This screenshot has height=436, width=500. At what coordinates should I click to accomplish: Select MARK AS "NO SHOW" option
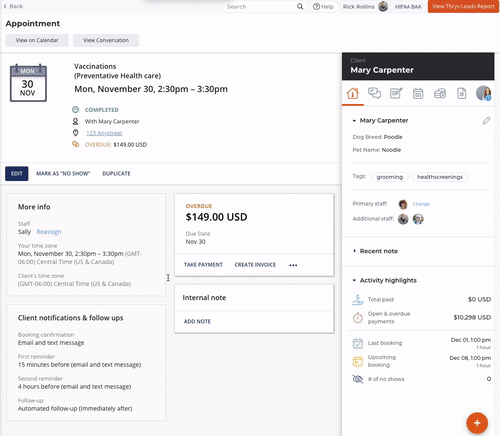[x=63, y=173]
